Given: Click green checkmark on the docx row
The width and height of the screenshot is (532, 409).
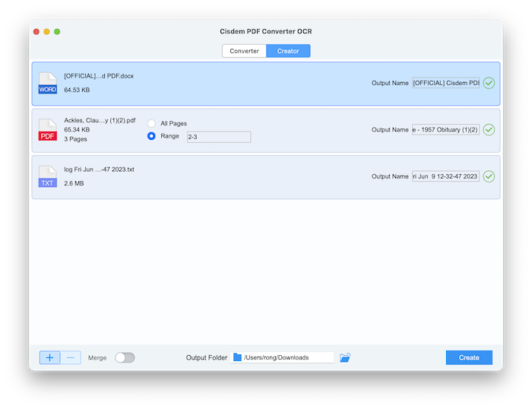Looking at the screenshot, I should [x=489, y=83].
